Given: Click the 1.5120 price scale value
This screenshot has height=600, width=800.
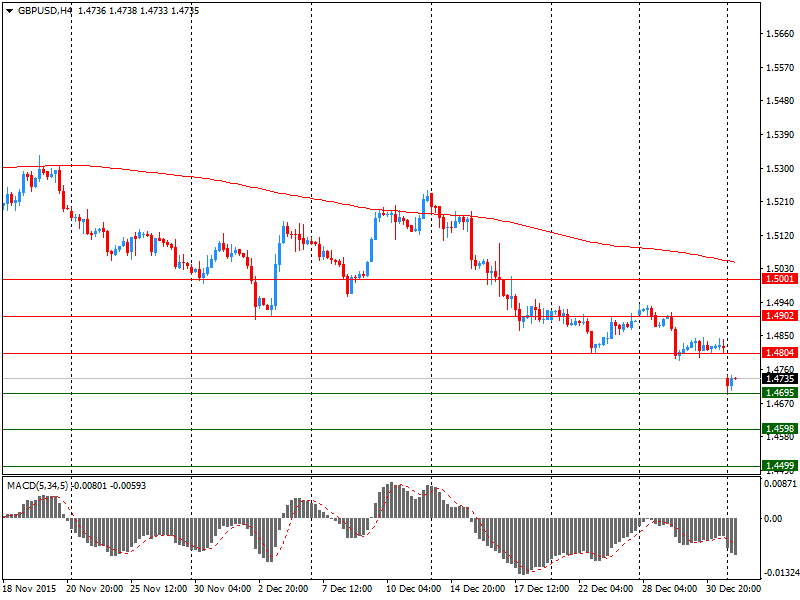Looking at the screenshot, I should tap(780, 236).
